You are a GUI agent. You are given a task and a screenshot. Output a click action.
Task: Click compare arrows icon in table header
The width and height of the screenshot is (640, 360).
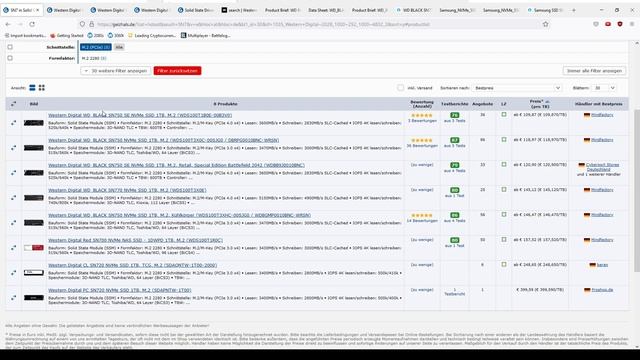point(13,104)
